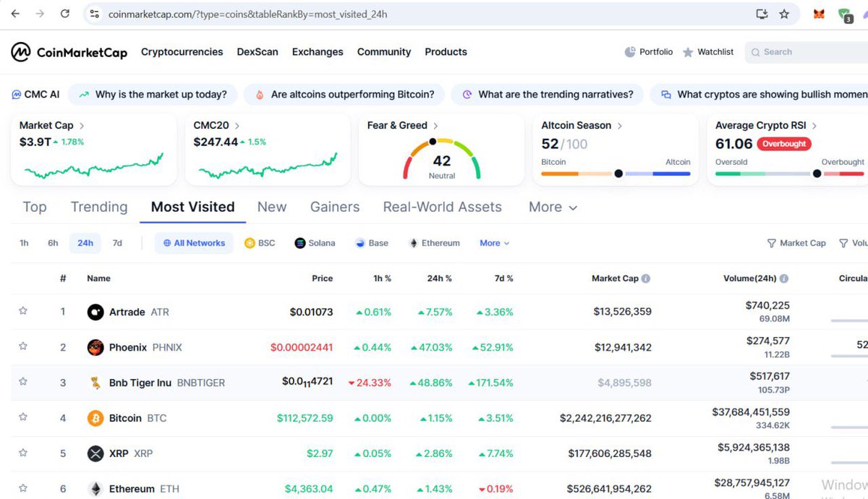Click the CoinMarketCap logo
The width and height of the screenshot is (868, 499).
(69, 52)
